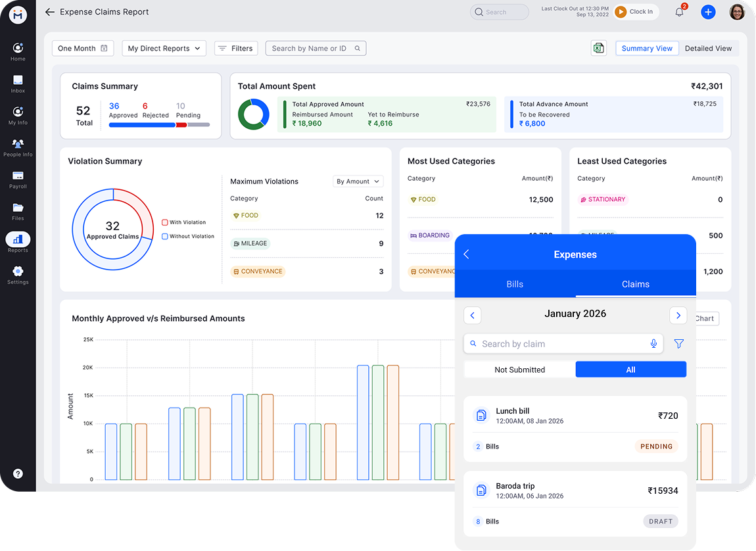Image resolution: width=756 pixels, height=551 pixels.
Task: Open the Bills tab in Expenses
Action: coord(515,284)
